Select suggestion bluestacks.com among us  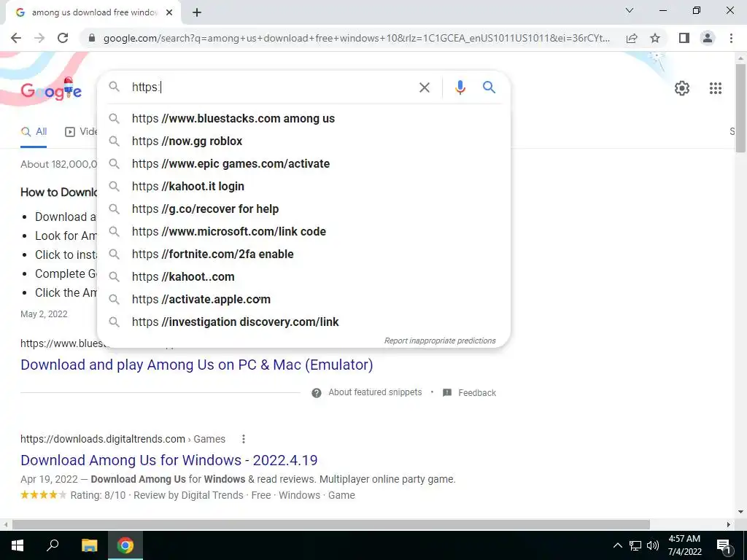click(x=303, y=119)
